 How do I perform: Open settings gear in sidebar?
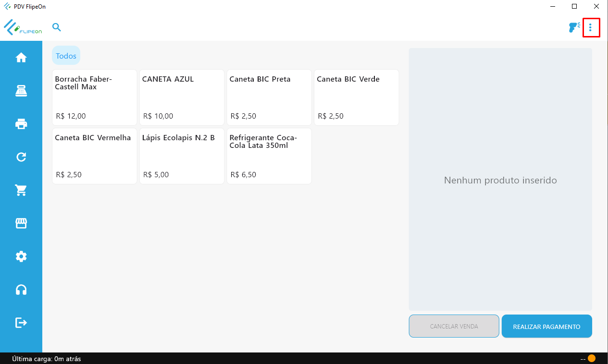[x=21, y=256]
